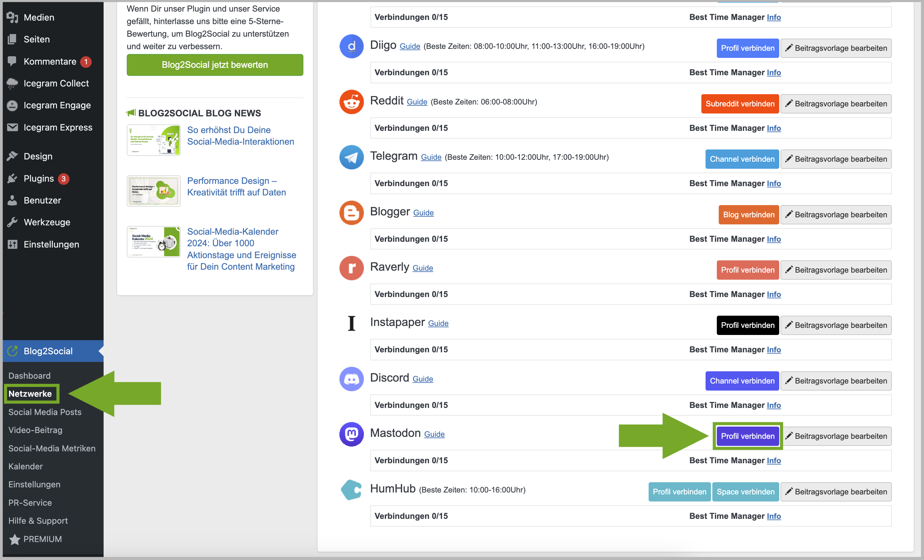This screenshot has width=924, height=560.
Task: Open the Diigo Guide link
Action: [410, 46]
